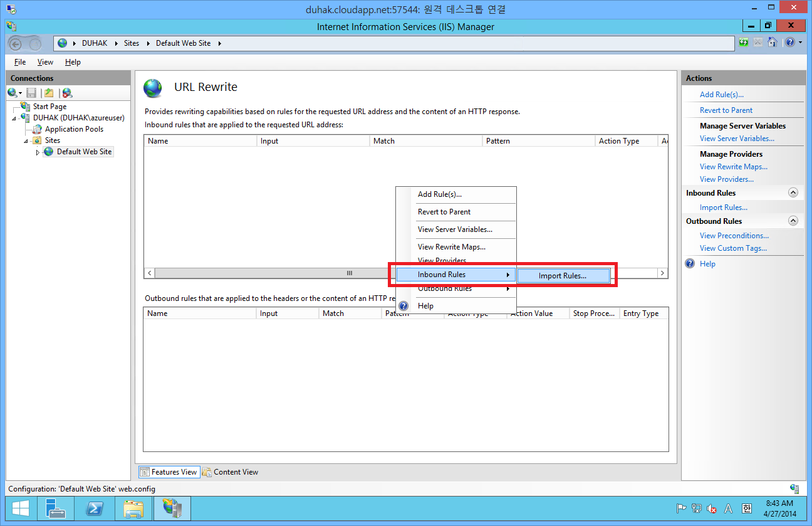Image resolution: width=812 pixels, height=526 pixels.
Task: Click View Server Variables... link in Actions
Action: click(x=737, y=139)
